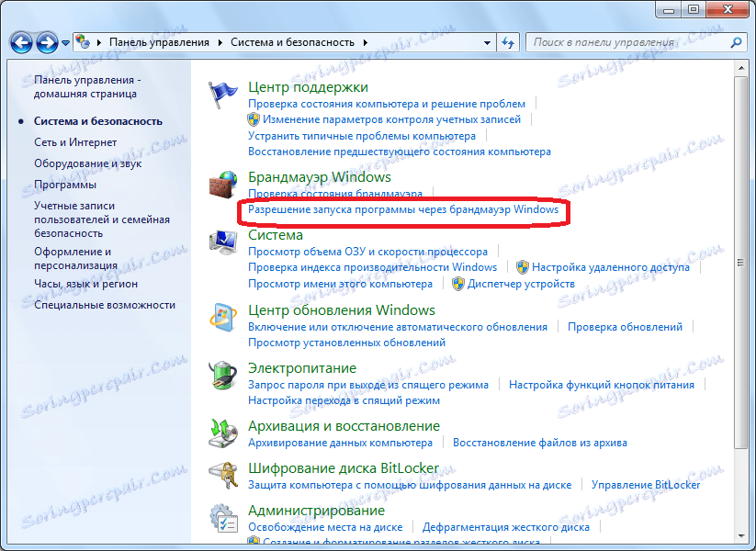Click the refresh icon in the address bar
The height and width of the screenshot is (551, 756).
[507, 41]
